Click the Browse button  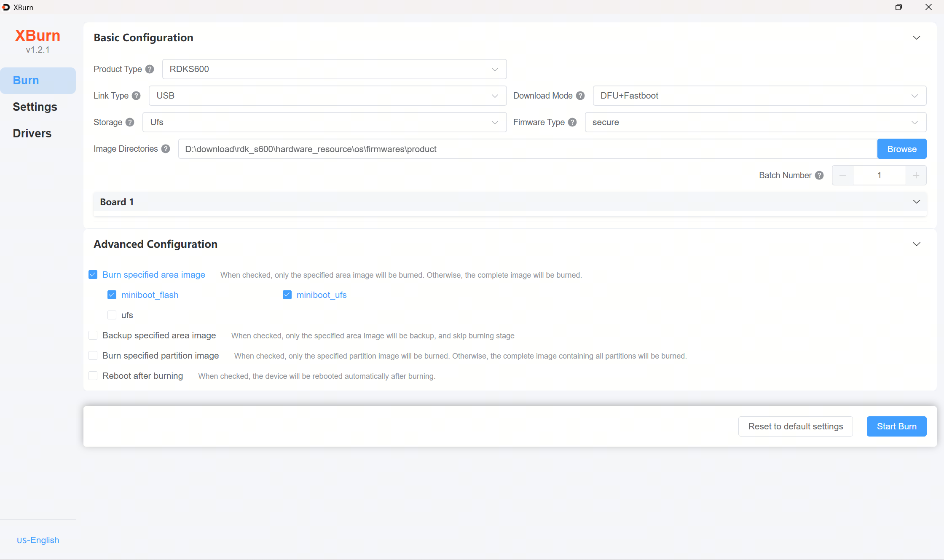(x=902, y=149)
